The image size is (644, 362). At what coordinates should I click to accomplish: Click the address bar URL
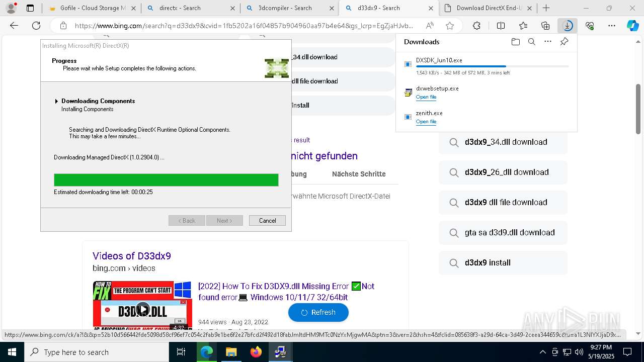244,26
